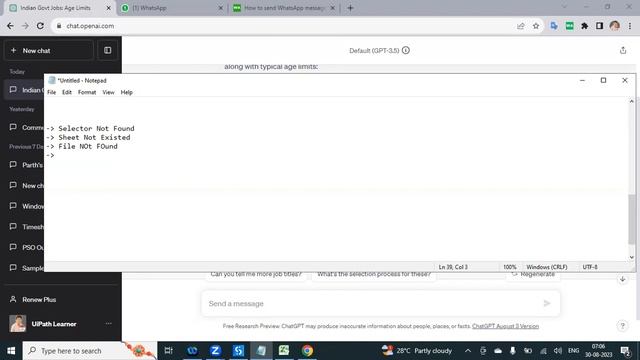Open the notifications center icon

[x=625, y=351]
